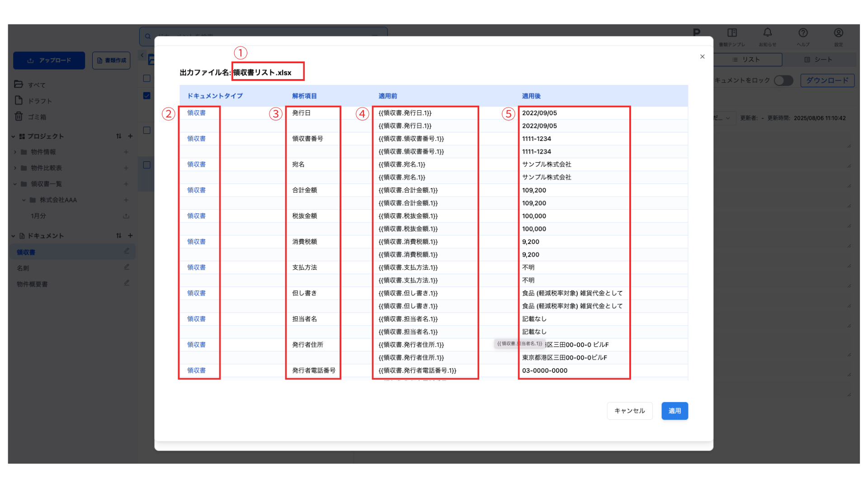Click the plus icon beside プロジェクト

130,136
